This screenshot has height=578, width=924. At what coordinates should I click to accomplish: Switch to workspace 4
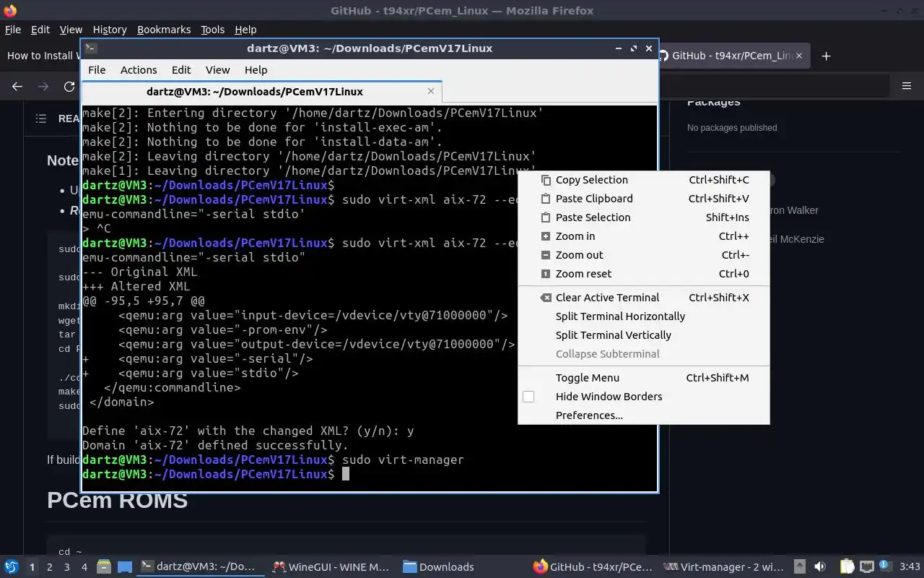pyautogui.click(x=84, y=567)
